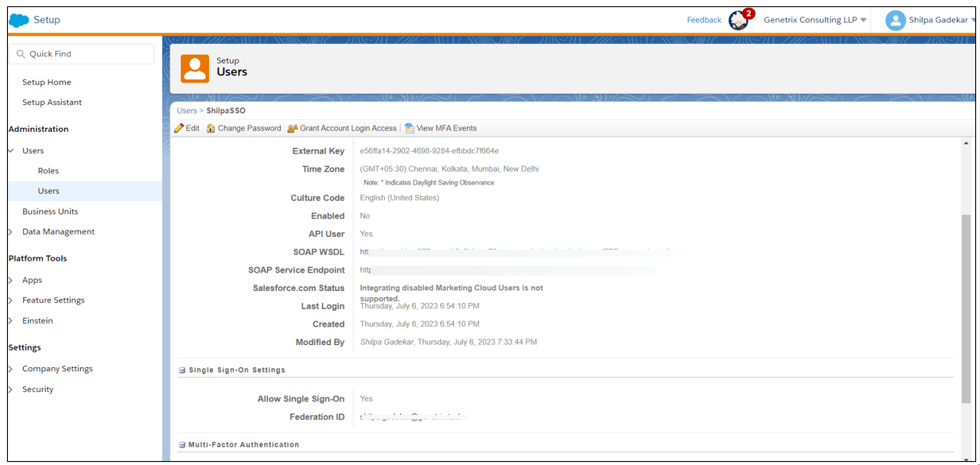Click the orange Users setup avatar icon
Screen dimensions: 980x465
[193, 68]
